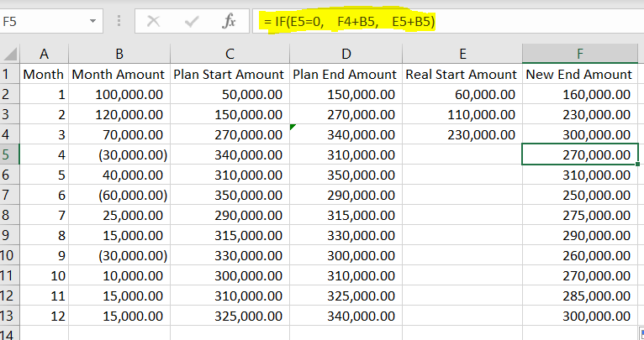Select cell F8 with 275,000.00

click(x=580, y=215)
